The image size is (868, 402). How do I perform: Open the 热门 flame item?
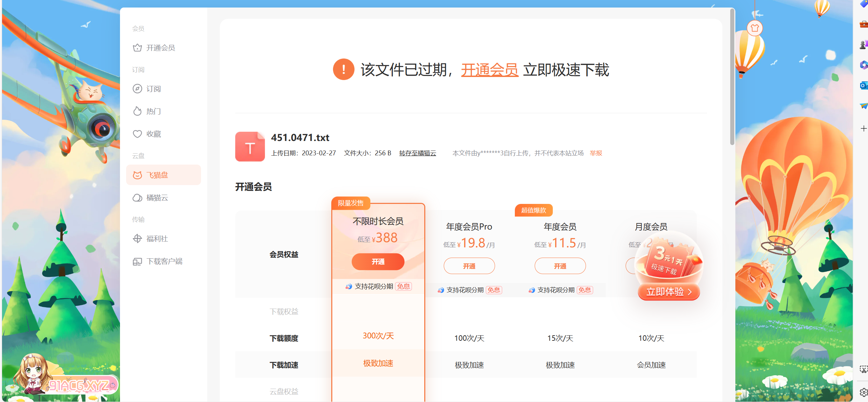[153, 112]
